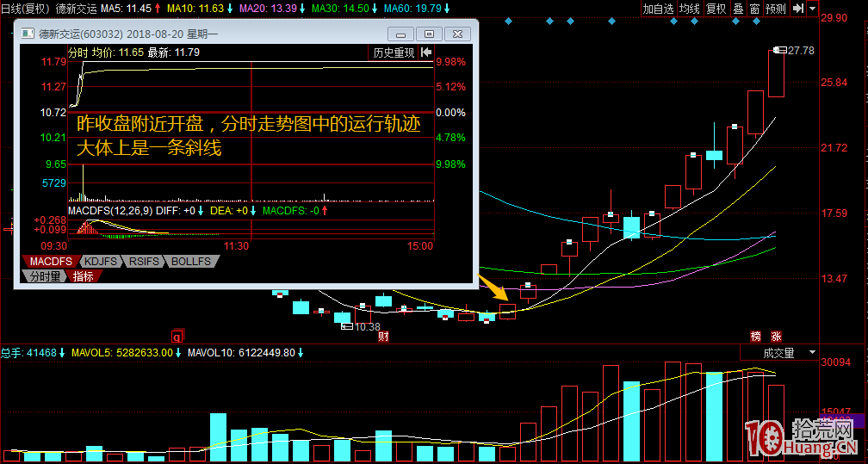Screen dimensions: 868x464
Task: Select the 指标 tab
Action: (84, 275)
